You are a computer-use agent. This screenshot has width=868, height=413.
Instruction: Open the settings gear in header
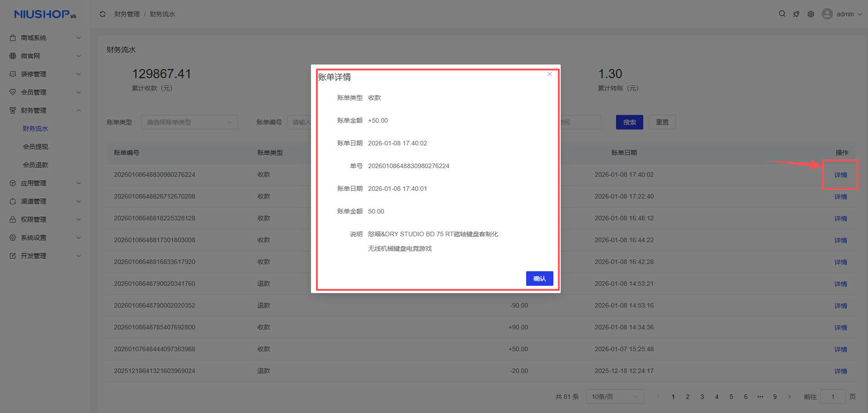click(x=811, y=14)
